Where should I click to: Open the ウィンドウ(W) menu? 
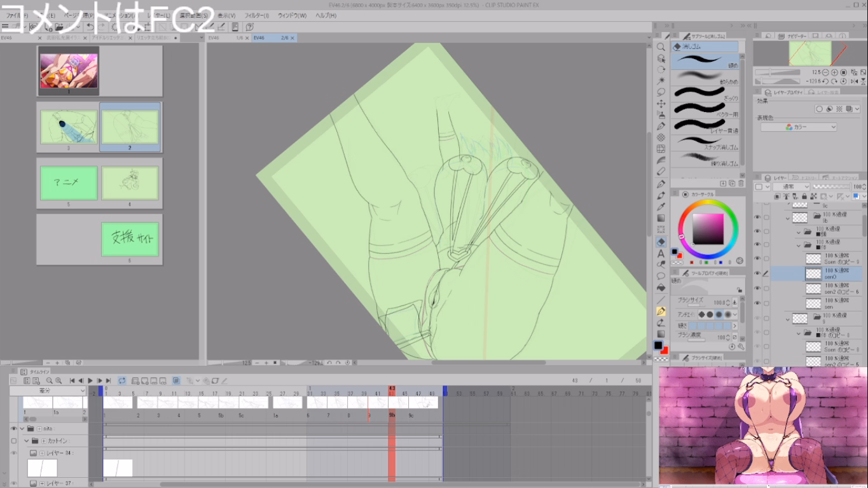(291, 15)
